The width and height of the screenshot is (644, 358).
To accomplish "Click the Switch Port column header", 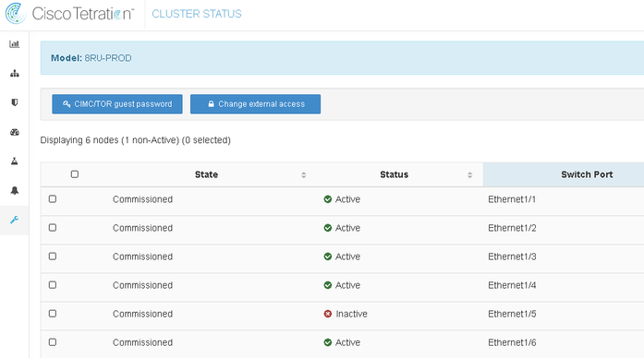I will 587,174.
